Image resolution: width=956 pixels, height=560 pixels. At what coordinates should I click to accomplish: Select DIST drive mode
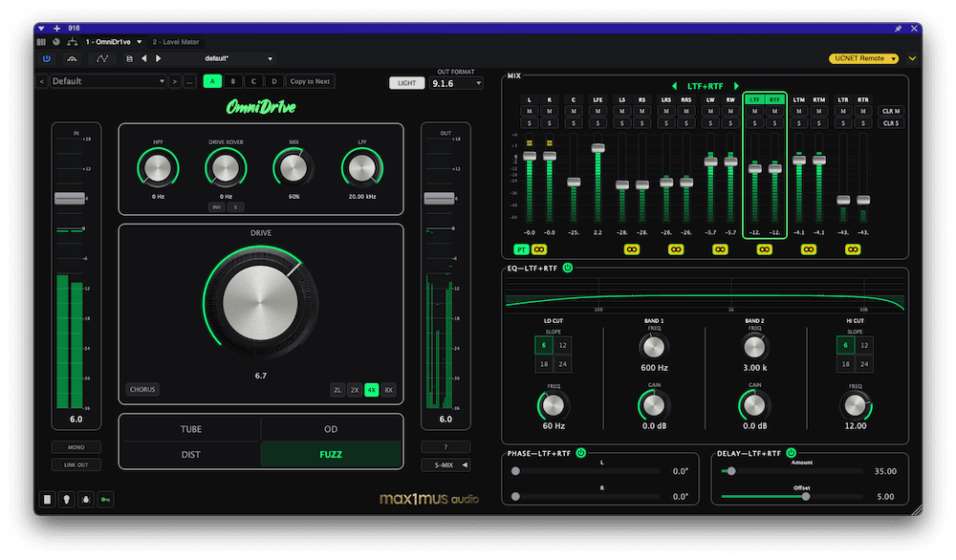pos(191,455)
